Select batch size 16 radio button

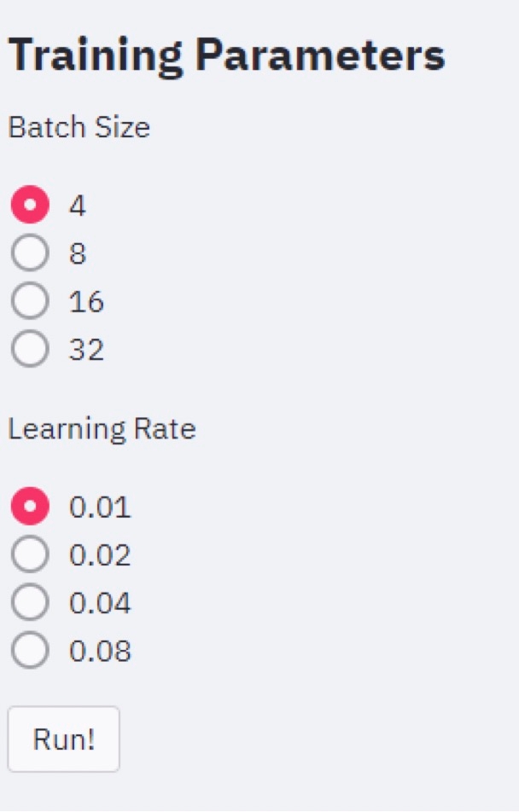pyautogui.click(x=31, y=301)
